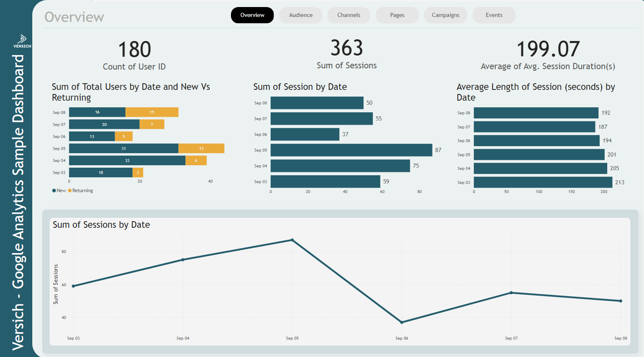Viewport: 644px width, 357px height.
Task: Switch to the Audience tab
Action: tap(300, 15)
